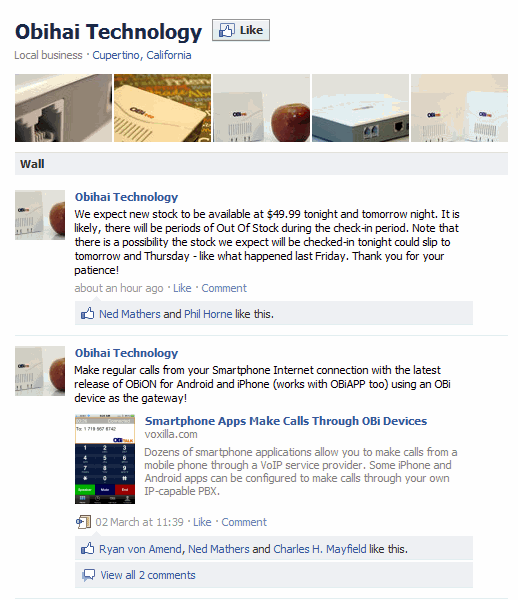
Task: Comment on the post from an hour ago
Action: click(224, 288)
